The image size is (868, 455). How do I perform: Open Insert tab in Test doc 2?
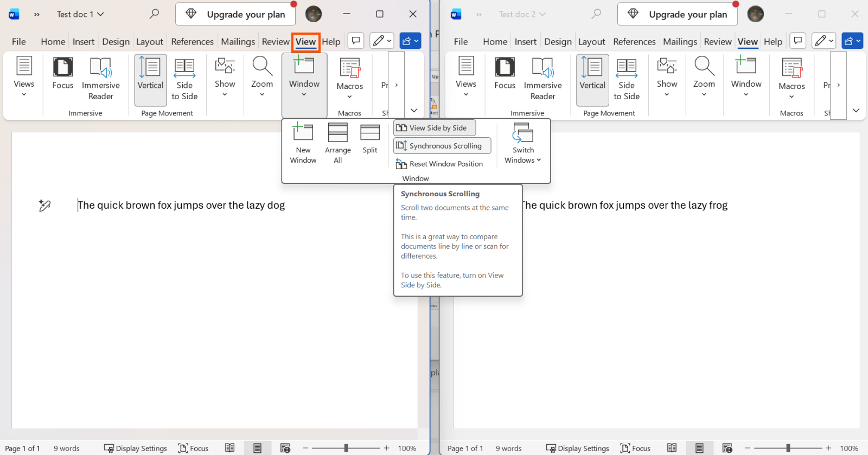coord(526,42)
